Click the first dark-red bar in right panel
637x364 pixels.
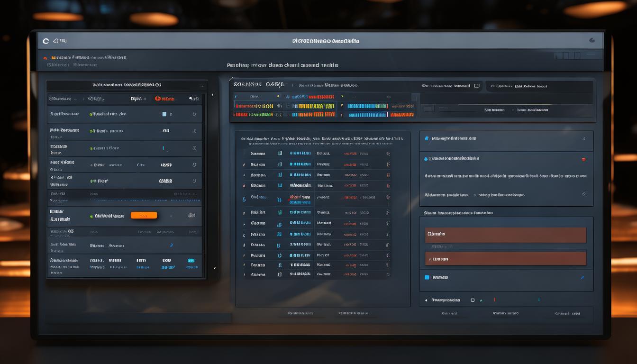[x=505, y=235]
